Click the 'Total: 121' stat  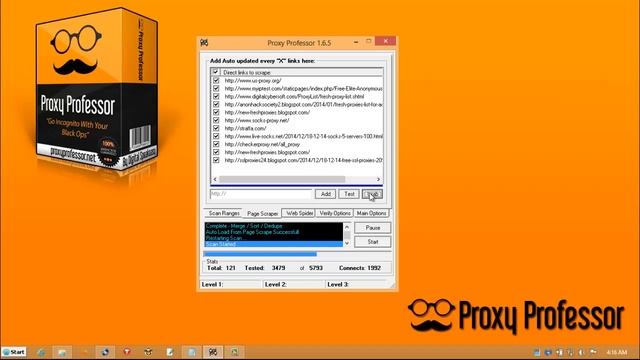221,268
